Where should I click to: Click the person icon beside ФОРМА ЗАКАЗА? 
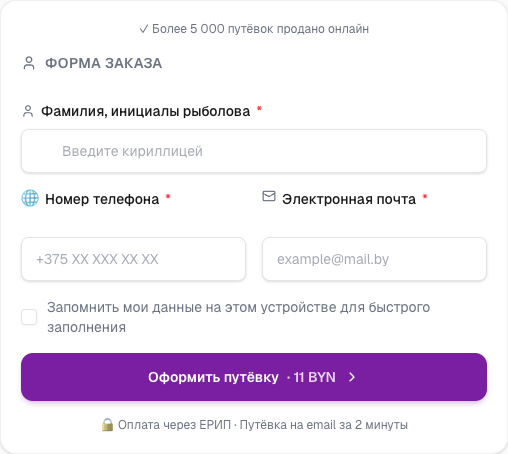(29, 63)
